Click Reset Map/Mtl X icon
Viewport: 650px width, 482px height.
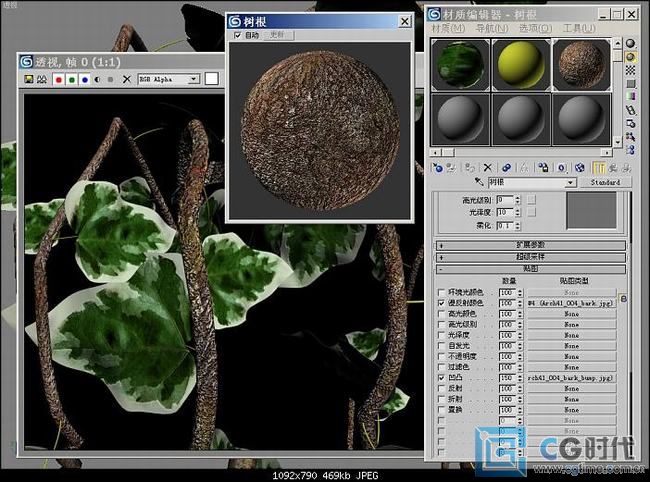(x=488, y=167)
